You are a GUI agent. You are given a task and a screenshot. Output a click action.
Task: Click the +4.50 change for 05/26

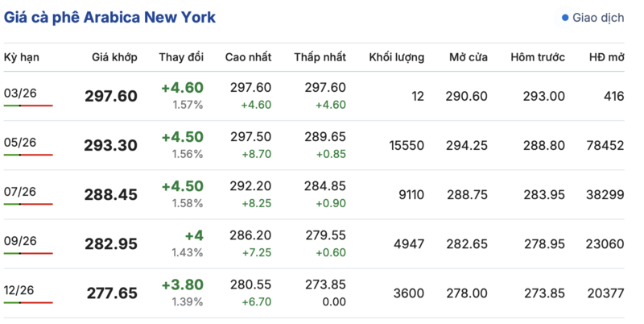pyautogui.click(x=183, y=137)
